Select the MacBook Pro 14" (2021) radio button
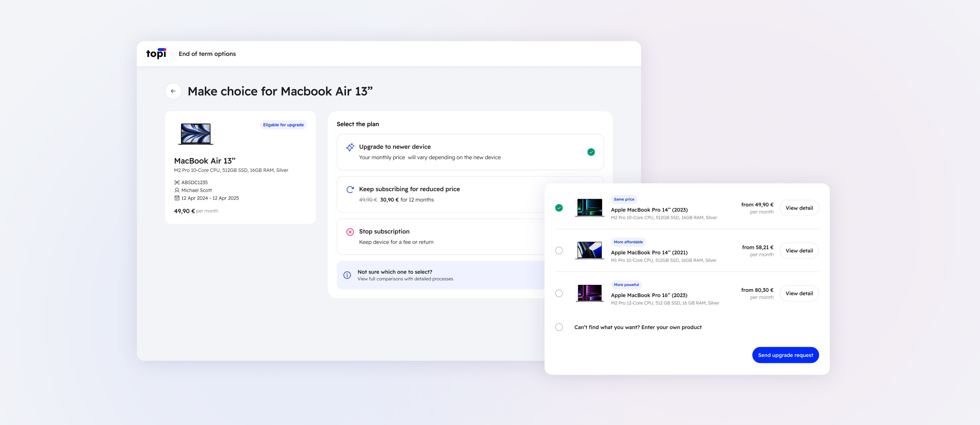Screen dimensions: 980x425 559,250
